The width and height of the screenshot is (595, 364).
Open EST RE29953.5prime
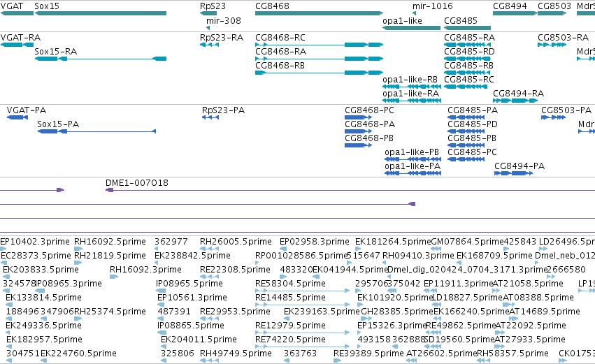(235, 312)
